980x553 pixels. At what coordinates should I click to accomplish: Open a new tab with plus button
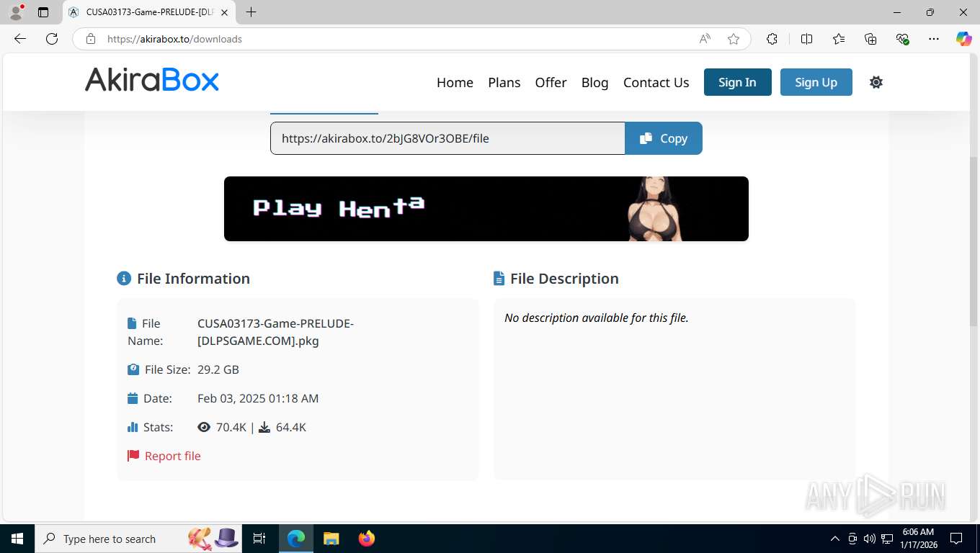[251, 12]
